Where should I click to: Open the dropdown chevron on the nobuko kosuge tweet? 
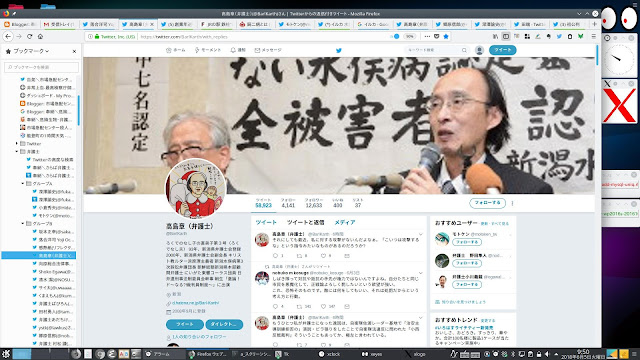point(420,273)
